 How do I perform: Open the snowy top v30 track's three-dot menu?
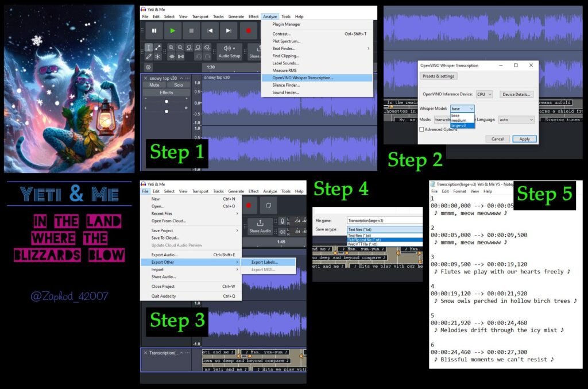pyautogui.click(x=188, y=78)
